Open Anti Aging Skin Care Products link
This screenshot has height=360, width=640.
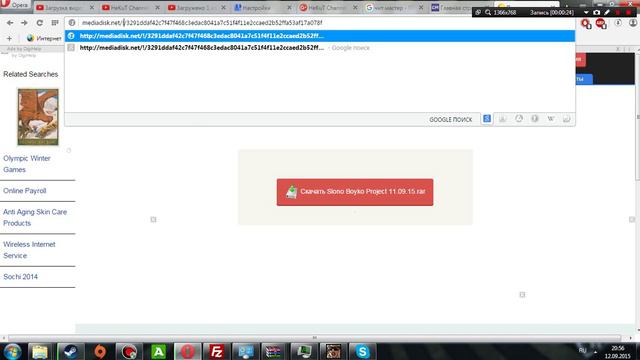pos(35,218)
